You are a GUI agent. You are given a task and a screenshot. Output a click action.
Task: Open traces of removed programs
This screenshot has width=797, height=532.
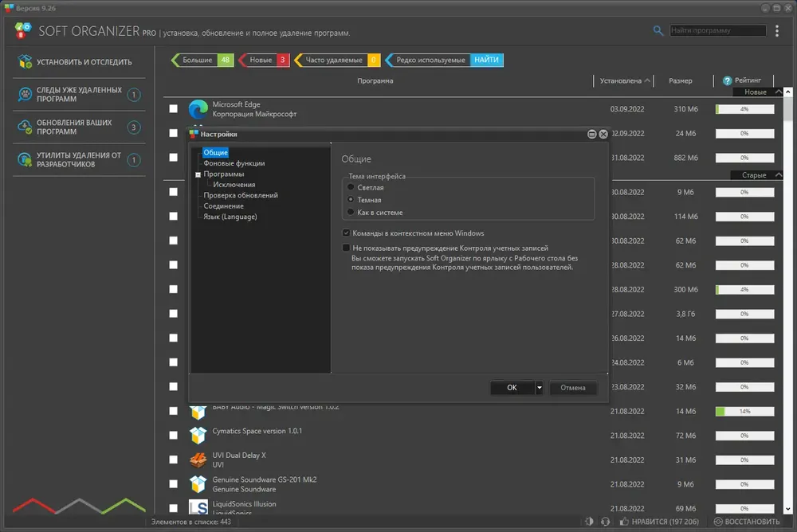[x=79, y=95]
